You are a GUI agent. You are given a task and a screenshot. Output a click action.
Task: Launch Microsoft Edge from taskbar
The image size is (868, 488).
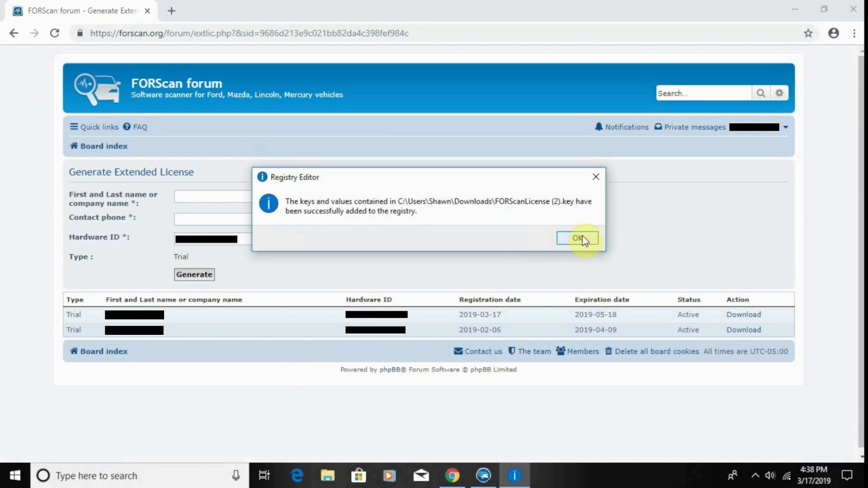click(297, 476)
